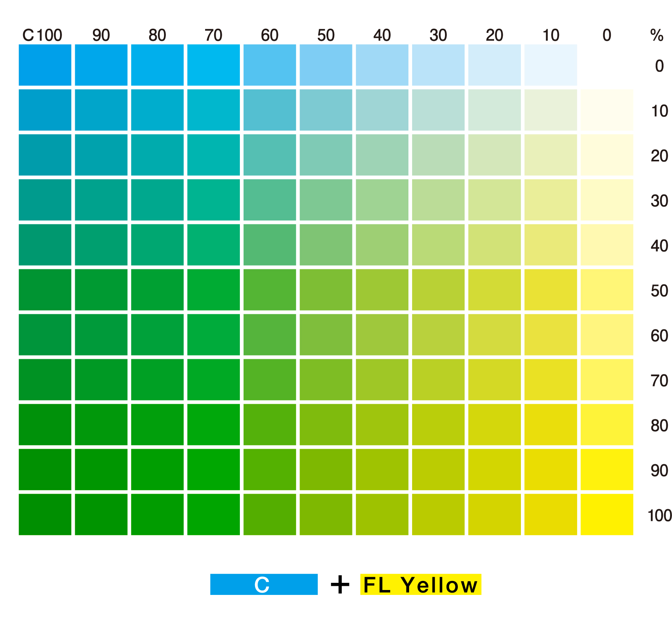Pick the swatch at C 90, Yellow 60
Screen dimensions: 672x624
pyautogui.click(x=101, y=335)
